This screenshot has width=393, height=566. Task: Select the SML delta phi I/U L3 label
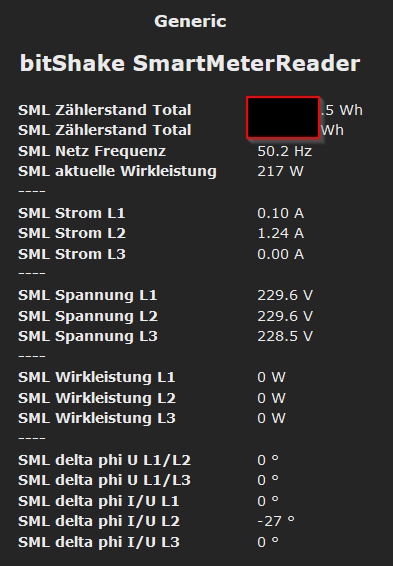(x=99, y=542)
